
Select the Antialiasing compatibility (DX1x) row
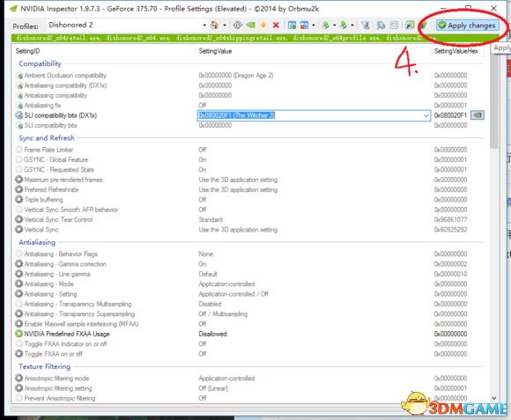pos(249,85)
